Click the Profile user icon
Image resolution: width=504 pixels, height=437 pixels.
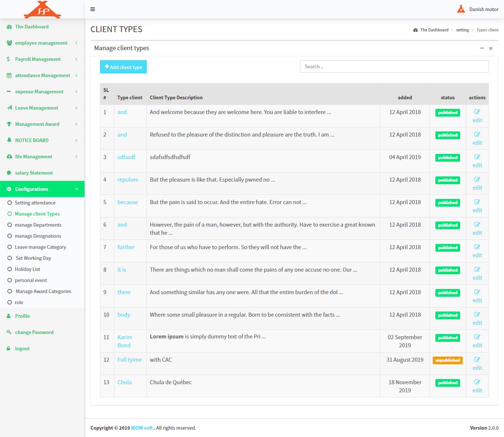point(8,316)
